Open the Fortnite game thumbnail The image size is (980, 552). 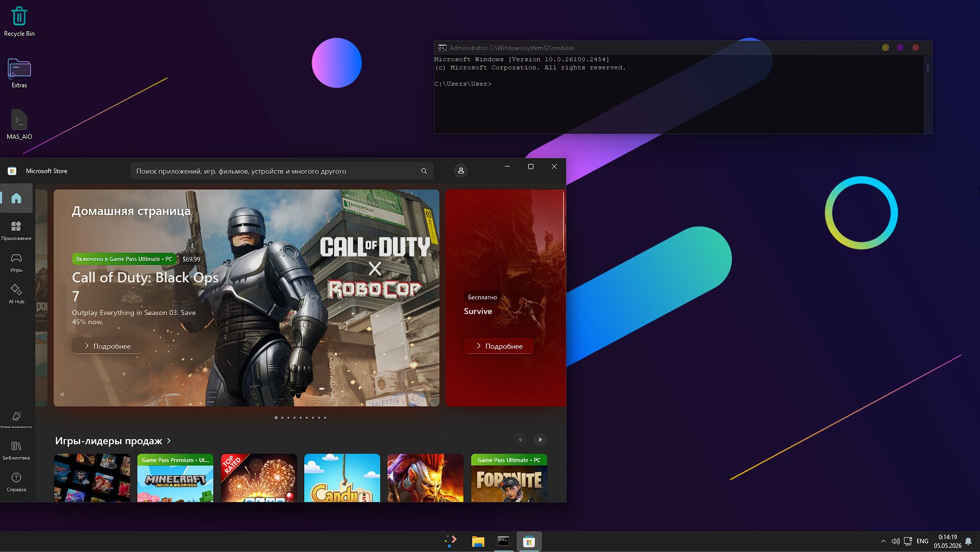[509, 478]
